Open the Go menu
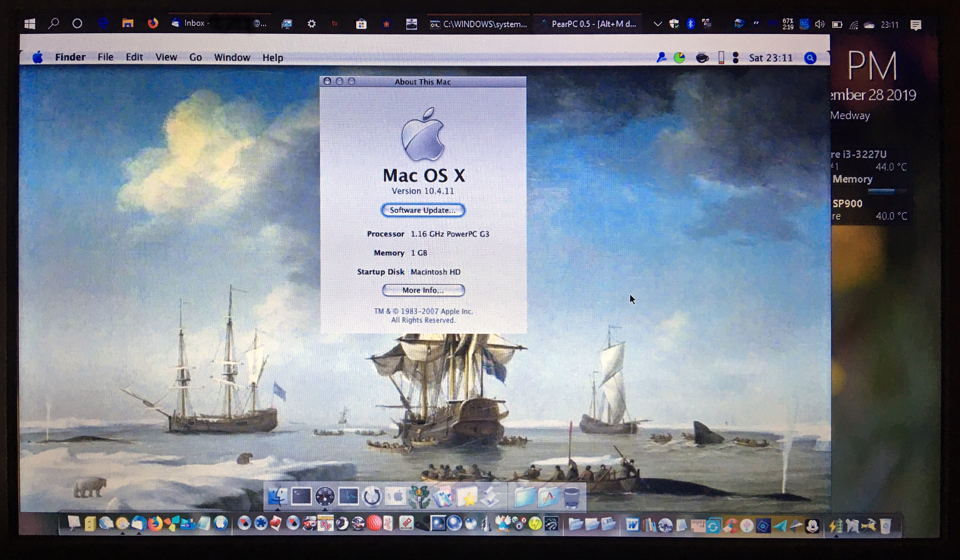The height and width of the screenshot is (560, 960). (x=195, y=57)
